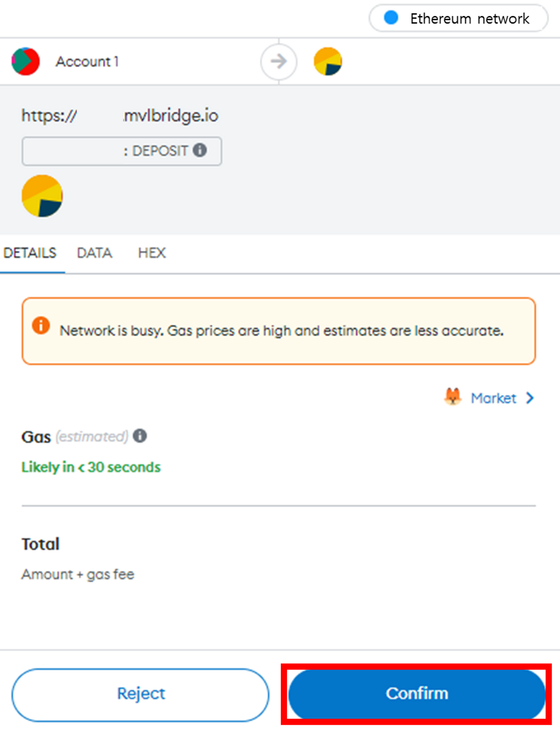This screenshot has width=560, height=736.
Task: Click the blue network status dot
Action: pos(391,18)
